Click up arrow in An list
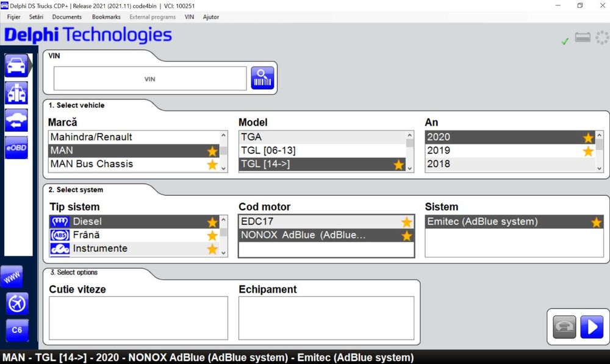Viewport: 610px width, 364px height. [600, 135]
